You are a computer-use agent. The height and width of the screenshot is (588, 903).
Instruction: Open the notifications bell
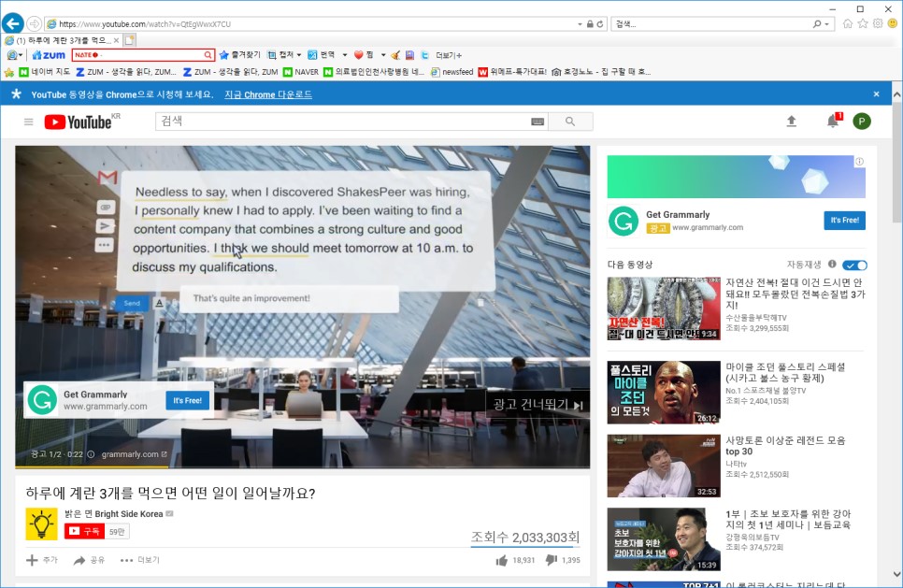tap(833, 121)
